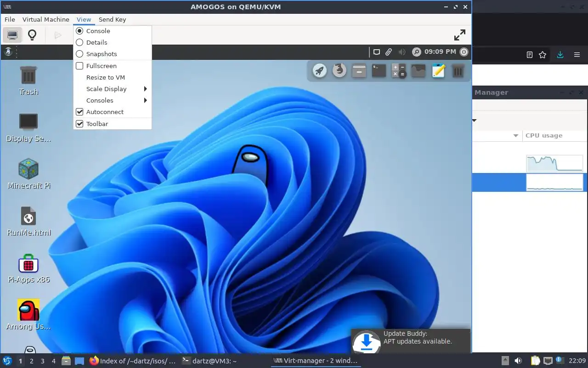
Task: Open guest panel search magnifier icon
Action: 416,52
